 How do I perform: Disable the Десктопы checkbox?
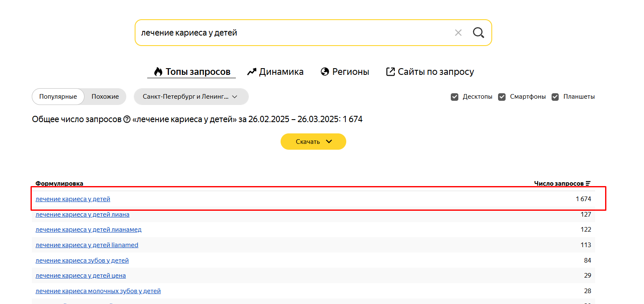[x=454, y=97]
